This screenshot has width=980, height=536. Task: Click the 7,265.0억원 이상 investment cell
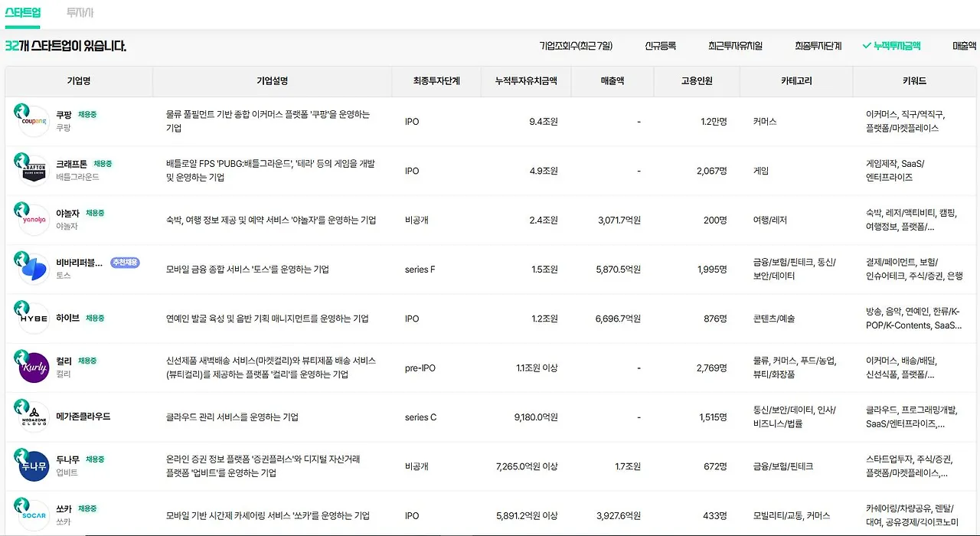(x=527, y=466)
